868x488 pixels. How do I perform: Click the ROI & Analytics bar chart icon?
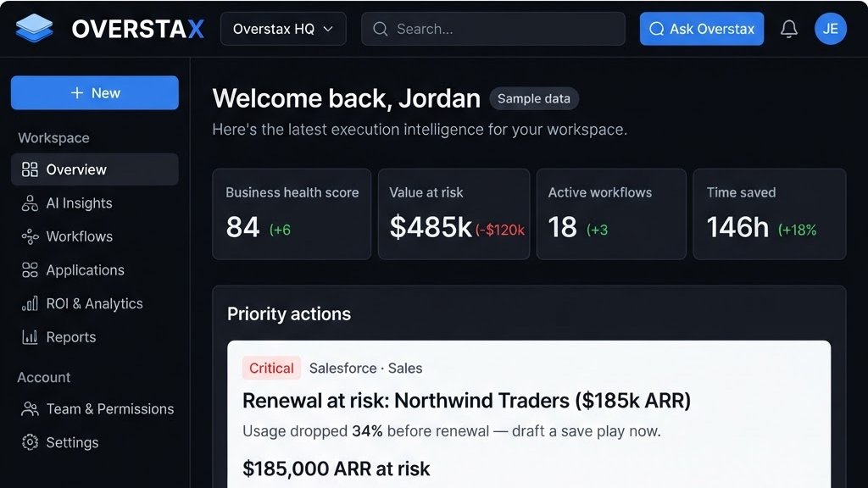(30, 303)
